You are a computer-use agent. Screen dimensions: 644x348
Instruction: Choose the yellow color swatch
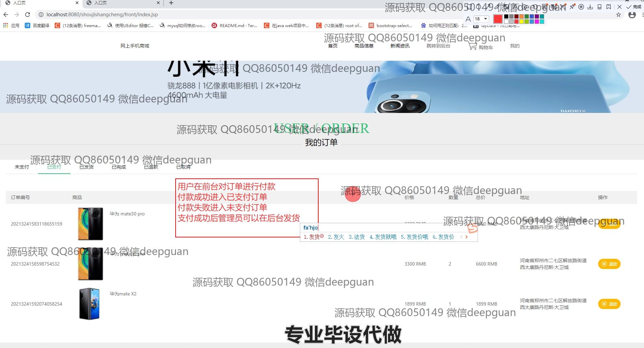point(521,22)
